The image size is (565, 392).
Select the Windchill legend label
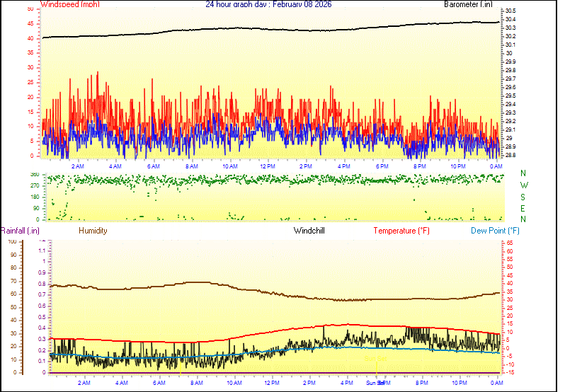pos(309,231)
